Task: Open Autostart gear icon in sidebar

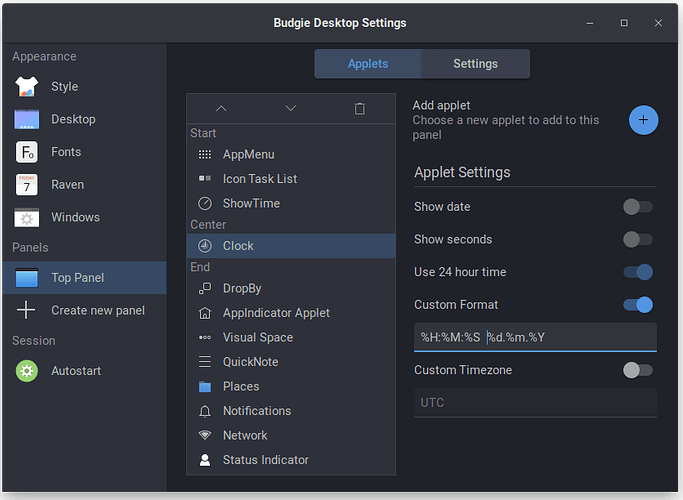Action: coord(26,371)
